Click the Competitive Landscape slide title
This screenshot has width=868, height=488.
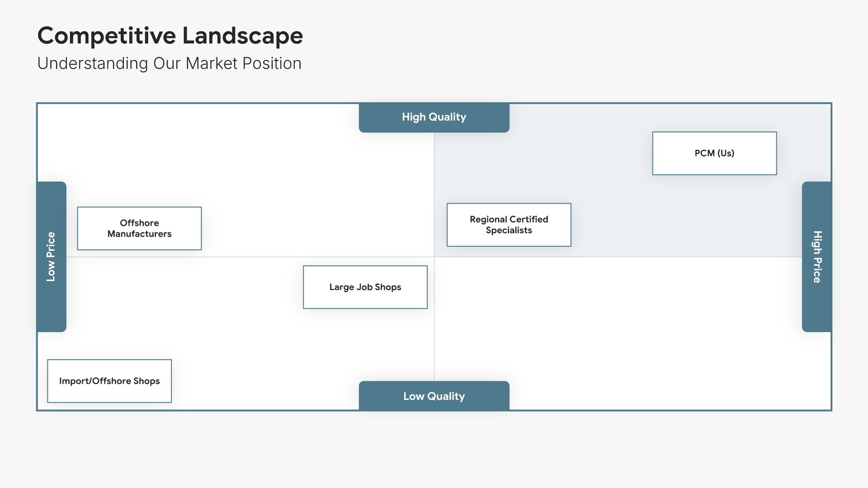coord(170,36)
